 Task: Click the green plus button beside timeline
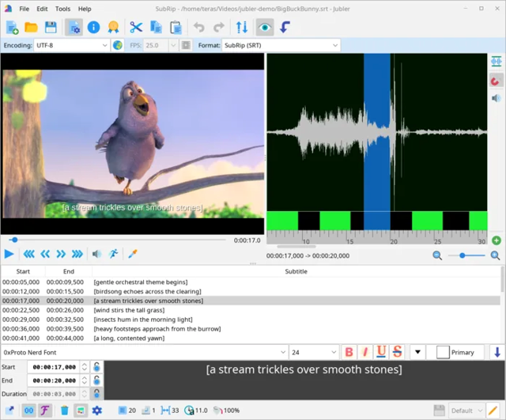point(497,240)
